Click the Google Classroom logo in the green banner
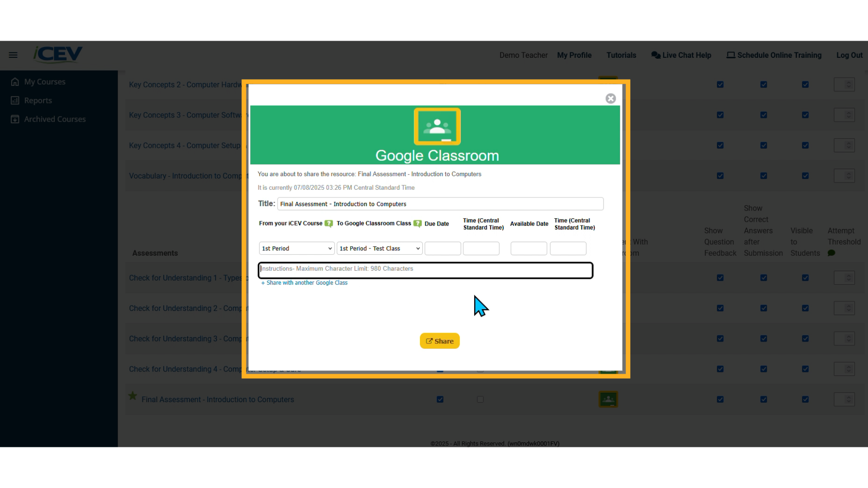 [x=437, y=127]
